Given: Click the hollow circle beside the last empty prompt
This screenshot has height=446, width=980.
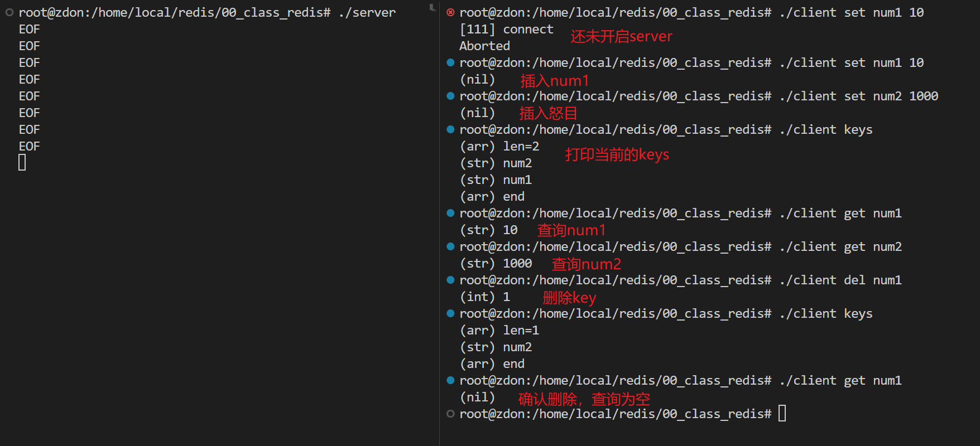Looking at the screenshot, I should tap(450, 414).
